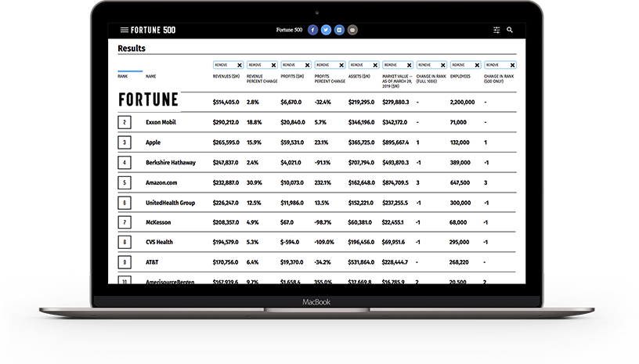
Task: Open the Berkshire Hathaway company link
Action: [171, 163]
